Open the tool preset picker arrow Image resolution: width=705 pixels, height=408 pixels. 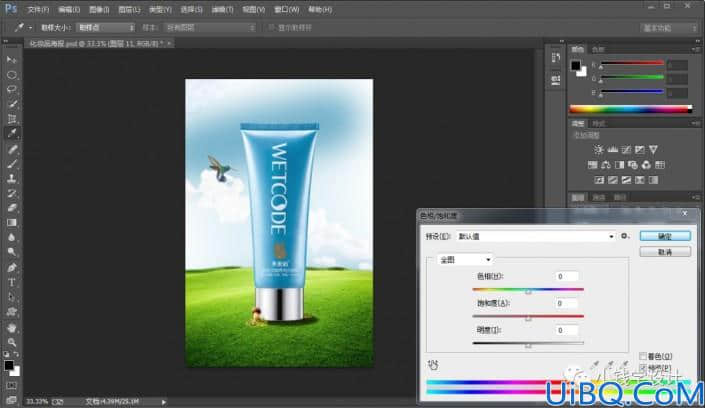pos(30,28)
